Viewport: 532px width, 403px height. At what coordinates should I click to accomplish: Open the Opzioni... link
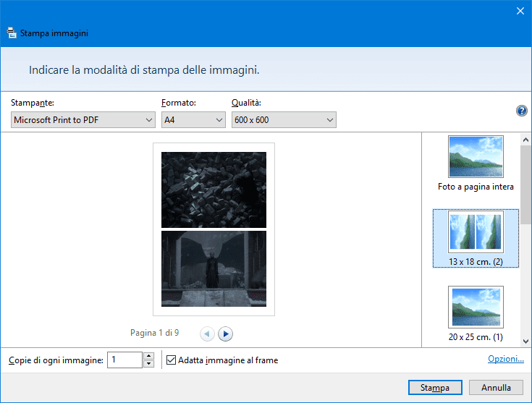(505, 359)
